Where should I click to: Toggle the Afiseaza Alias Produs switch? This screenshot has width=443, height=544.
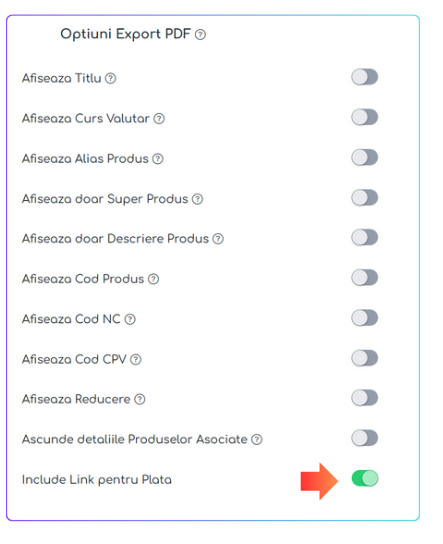coord(365,158)
